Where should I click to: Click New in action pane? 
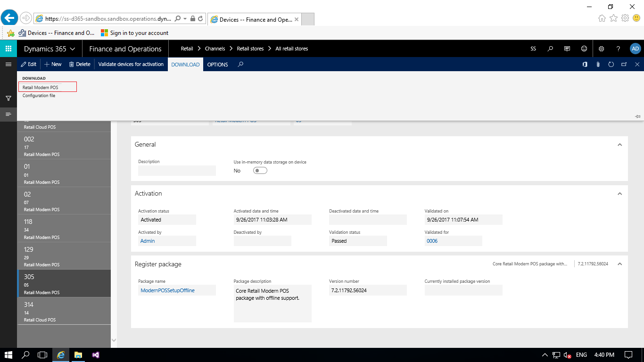53,64
